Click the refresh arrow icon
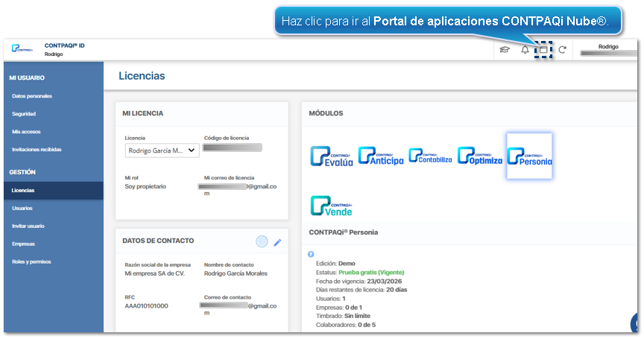The height and width of the screenshot is (339, 644). tap(562, 50)
